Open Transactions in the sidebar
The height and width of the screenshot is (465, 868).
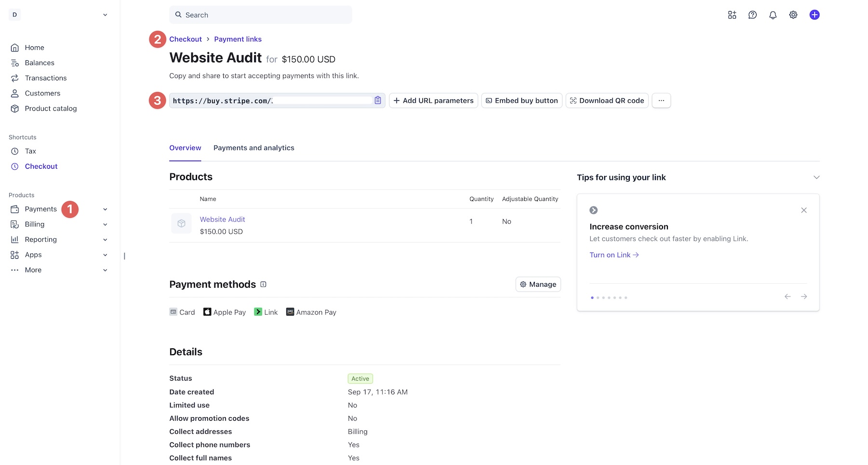[46, 78]
